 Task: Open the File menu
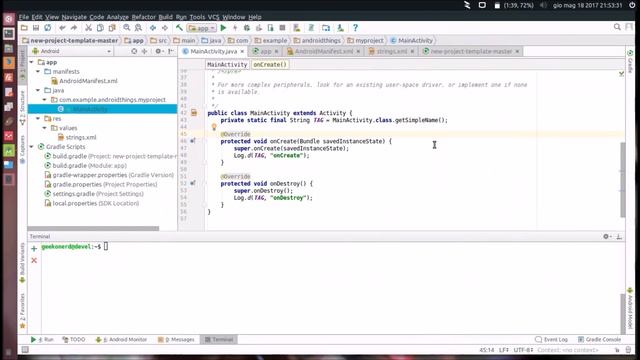coord(24,17)
